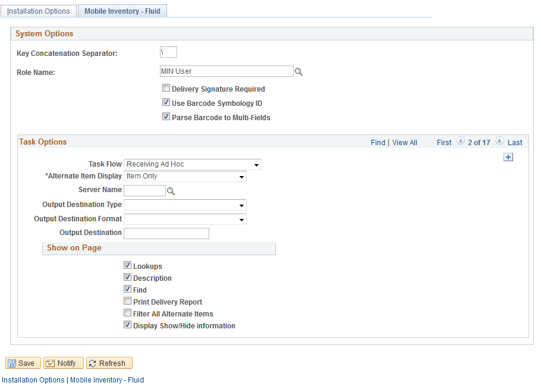Image resolution: width=541 pixels, height=392 pixels.
Task: Check Print Delivery Report
Action: coord(127,301)
